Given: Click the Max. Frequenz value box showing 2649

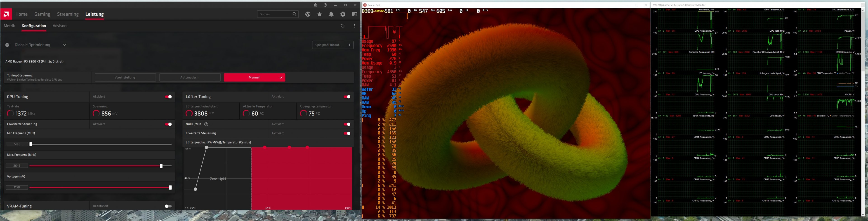Looking at the screenshot, I should 17,166.
